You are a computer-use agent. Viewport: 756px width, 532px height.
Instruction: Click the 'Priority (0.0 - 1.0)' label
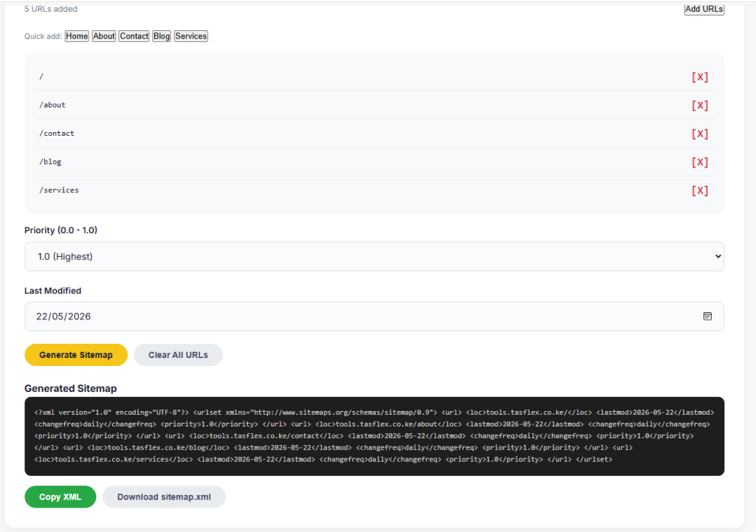coord(61,230)
